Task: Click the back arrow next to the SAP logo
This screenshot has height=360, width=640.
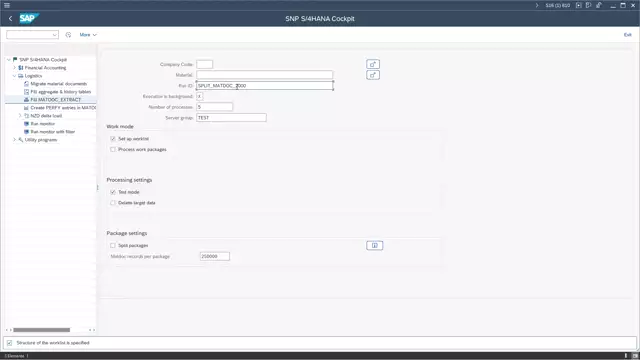Action: click(x=11, y=18)
